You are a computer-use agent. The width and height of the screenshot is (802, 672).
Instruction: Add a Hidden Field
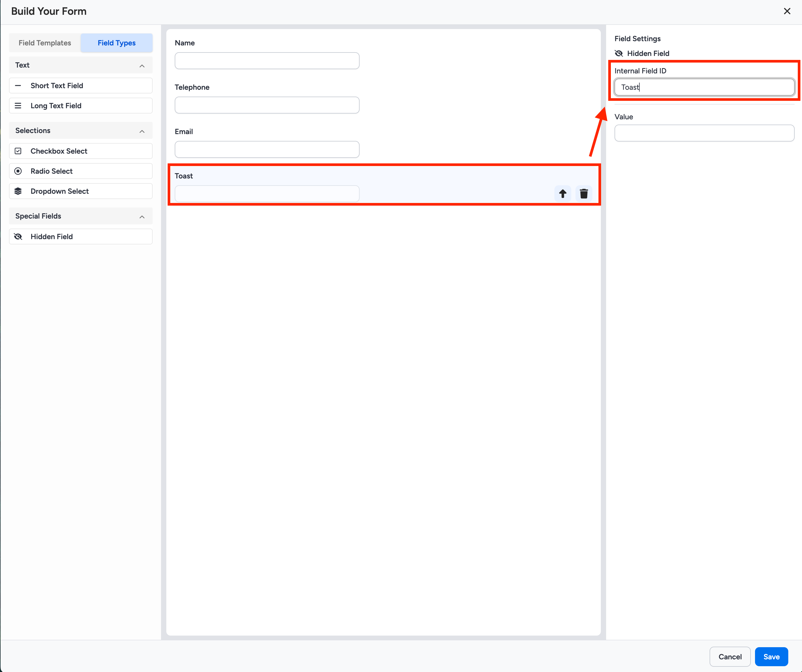[81, 237]
